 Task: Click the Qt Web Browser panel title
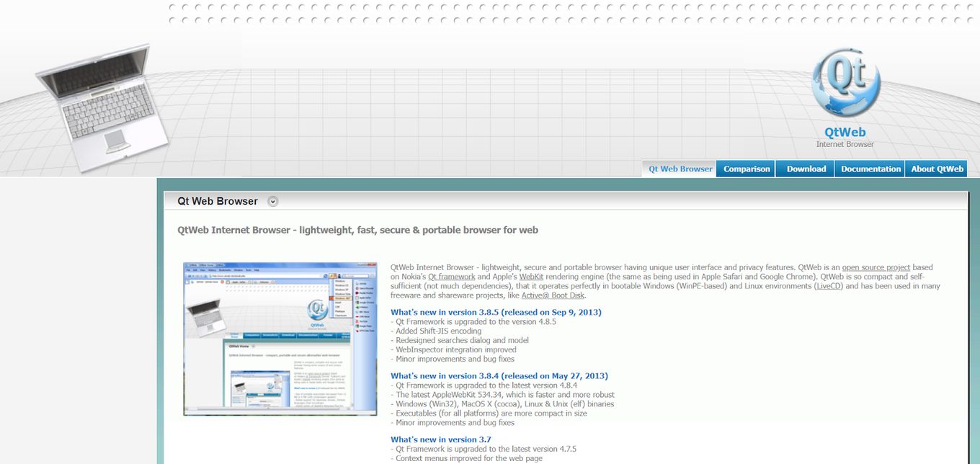tap(218, 202)
